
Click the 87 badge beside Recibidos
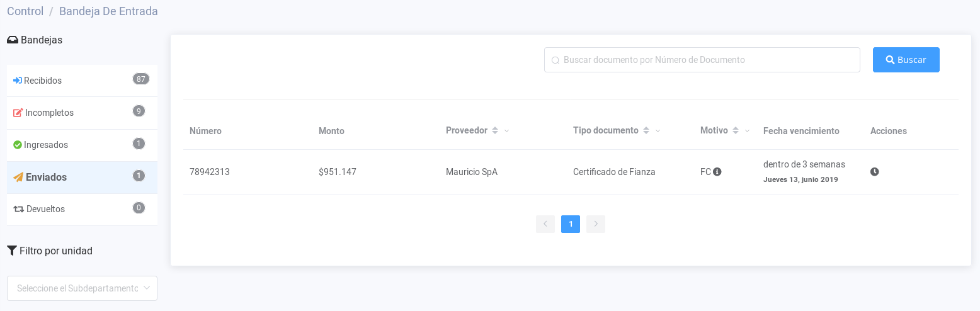click(140, 79)
